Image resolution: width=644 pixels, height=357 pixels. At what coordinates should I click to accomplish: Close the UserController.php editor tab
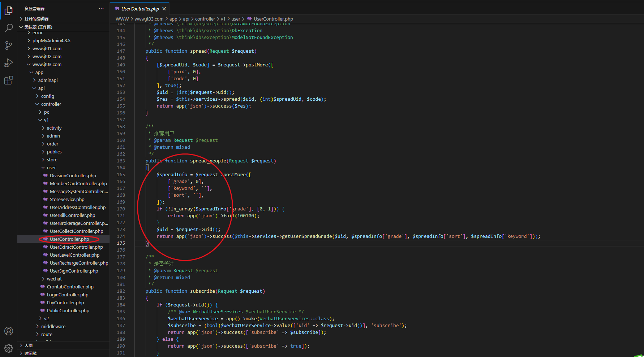(x=164, y=9)
